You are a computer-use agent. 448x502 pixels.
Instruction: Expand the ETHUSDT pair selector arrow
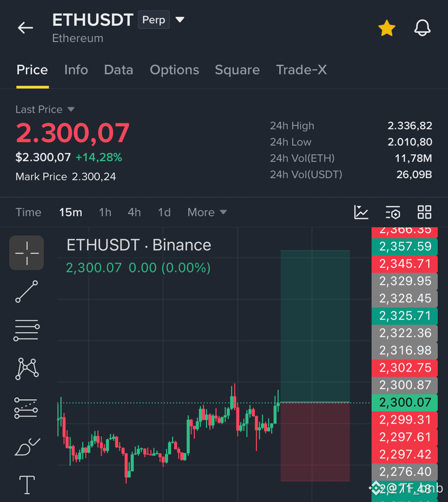[180, 20]
